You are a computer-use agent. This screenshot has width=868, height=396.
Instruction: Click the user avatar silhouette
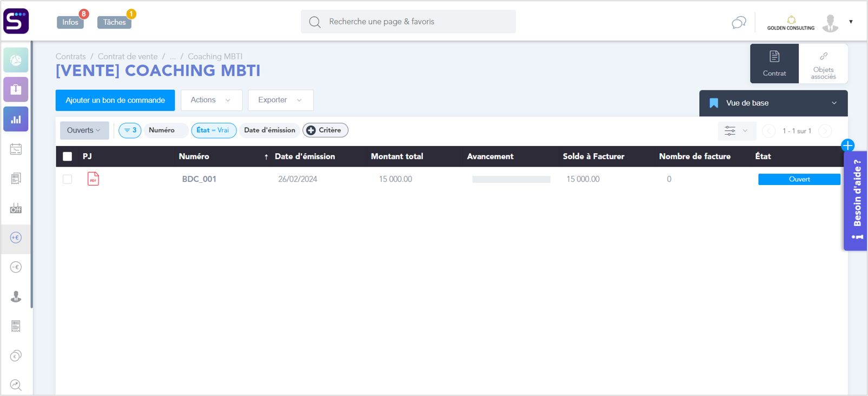coord(830,23)
